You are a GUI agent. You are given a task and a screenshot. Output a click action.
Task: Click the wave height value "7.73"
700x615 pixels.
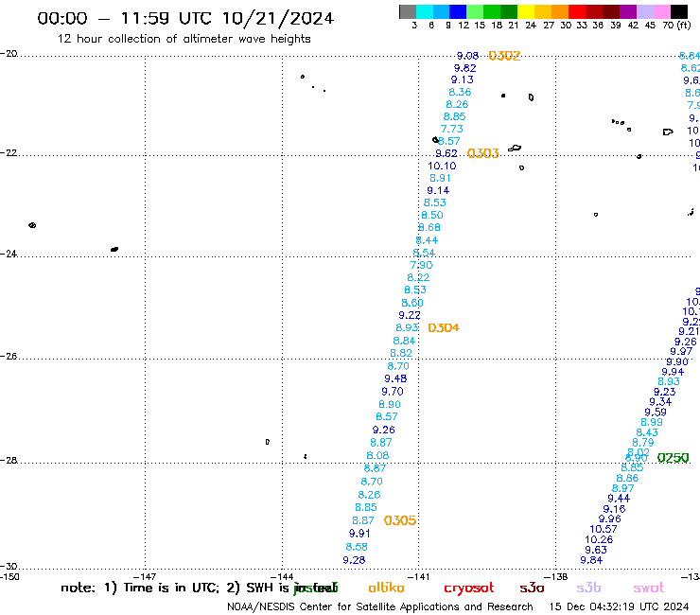coord(452,129)
